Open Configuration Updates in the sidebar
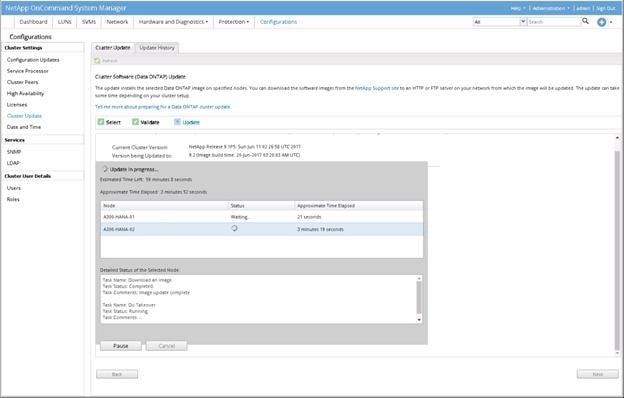Image resolution: width=624 pixels, height=398 pixels. [33, 60]
